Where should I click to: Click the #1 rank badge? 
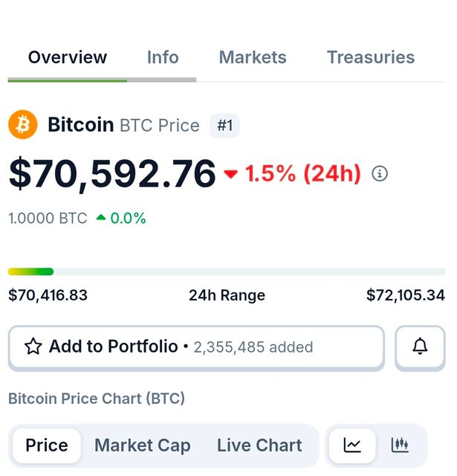(224, 126)
